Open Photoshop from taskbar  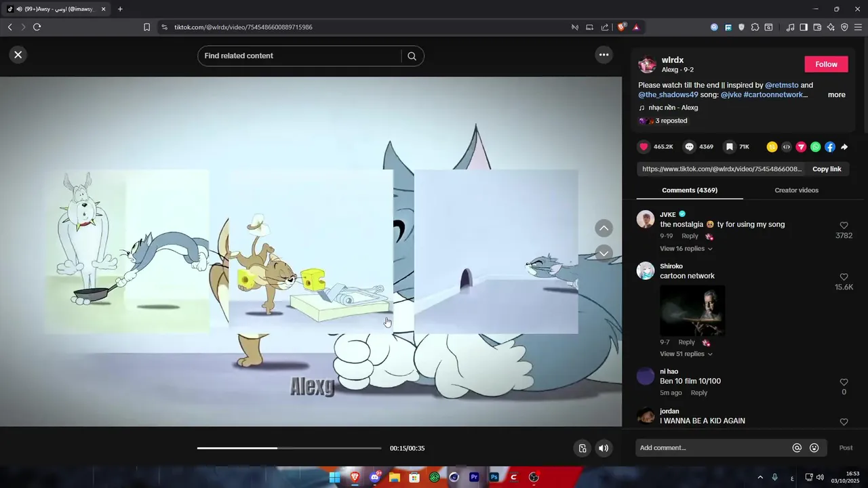[x=494, y=477]
